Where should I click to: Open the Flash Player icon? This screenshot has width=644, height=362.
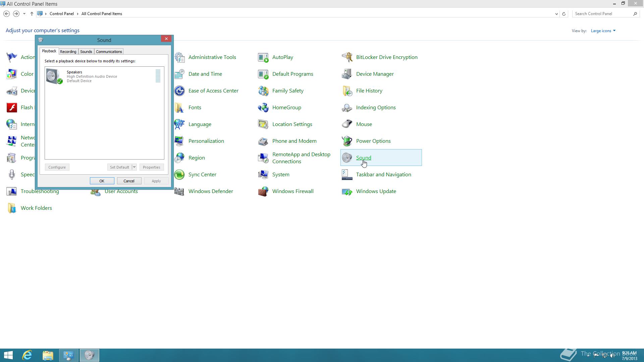(x=12, y=108)
